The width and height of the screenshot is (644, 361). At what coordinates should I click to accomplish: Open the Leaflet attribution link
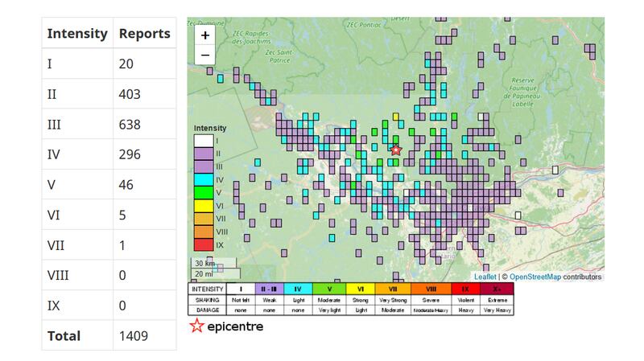click(x=485, y=277)
